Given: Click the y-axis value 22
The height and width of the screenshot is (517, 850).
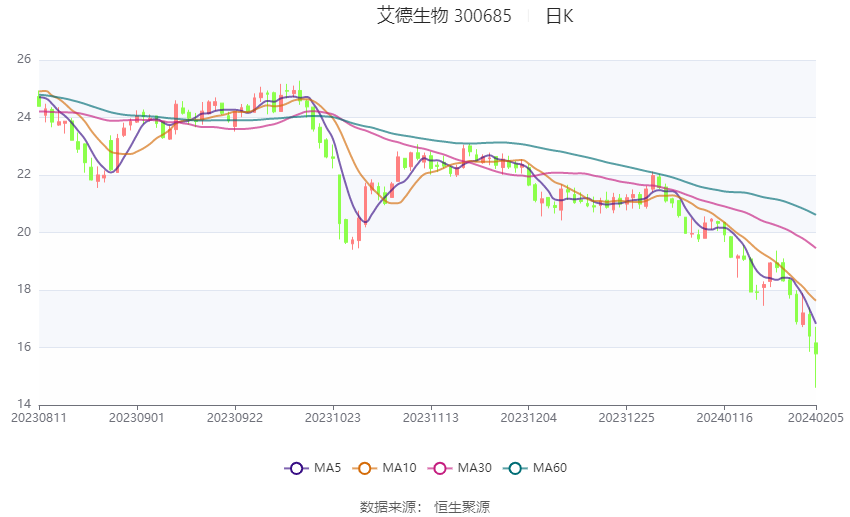Looking at the screenshot, I should [24, 174].
